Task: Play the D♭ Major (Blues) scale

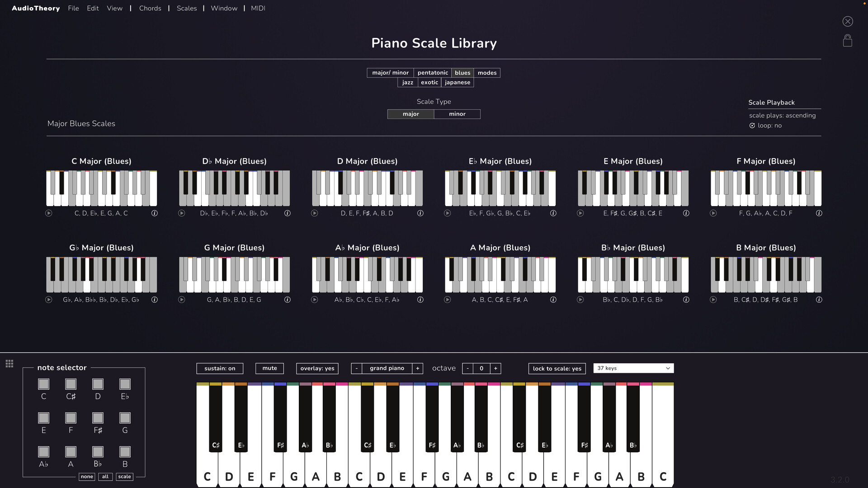Action: 182,213
